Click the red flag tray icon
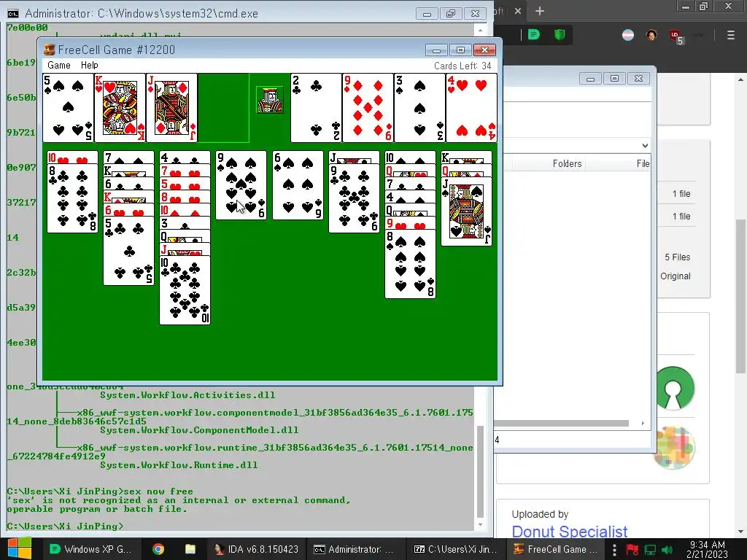The height and width of the screenshot is (560, 747). (x=632, y=550)
